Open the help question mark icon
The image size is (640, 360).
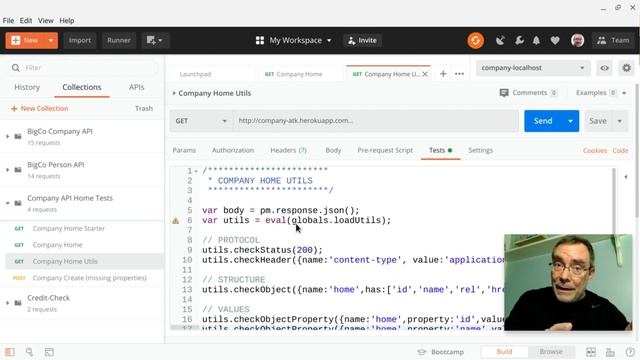click(x=630, y=352)
